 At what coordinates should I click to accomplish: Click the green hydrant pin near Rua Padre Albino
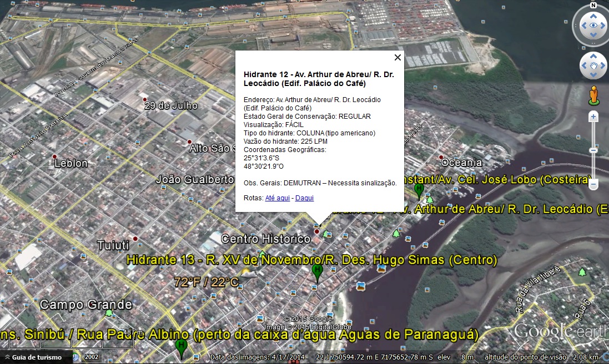click(180, 346)
